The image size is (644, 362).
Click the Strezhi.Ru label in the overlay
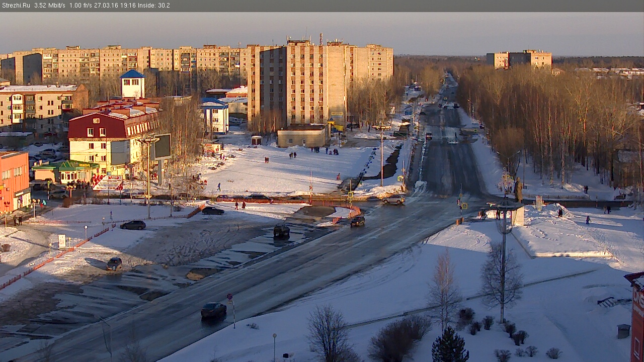pos(16,6)
